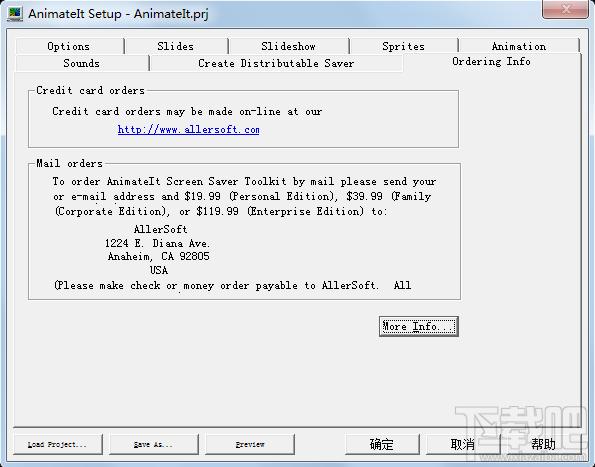Click the "AllerSoft" address heading text
595x467 pixels.
(161, 229)
